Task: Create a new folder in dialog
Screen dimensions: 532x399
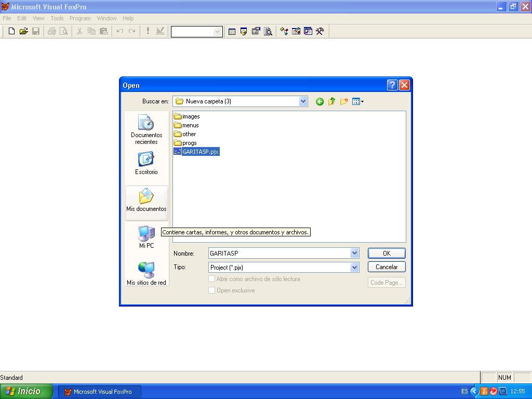Action: tap(344, 101)
